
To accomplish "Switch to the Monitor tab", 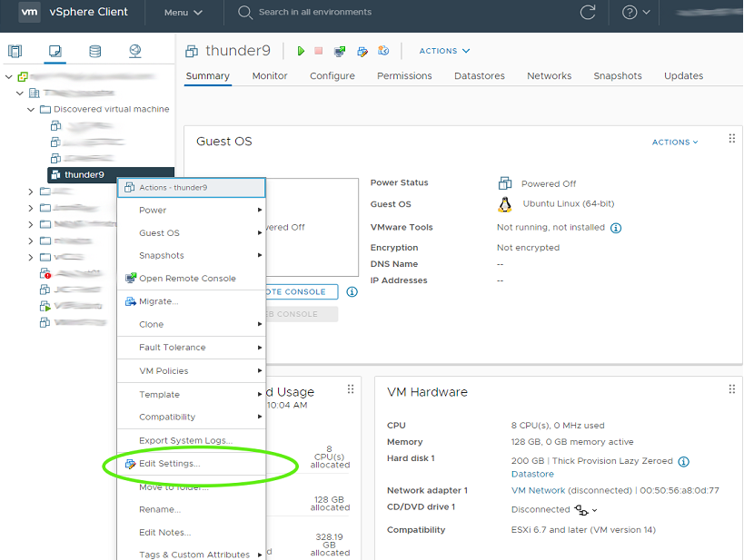I will 270,76.
